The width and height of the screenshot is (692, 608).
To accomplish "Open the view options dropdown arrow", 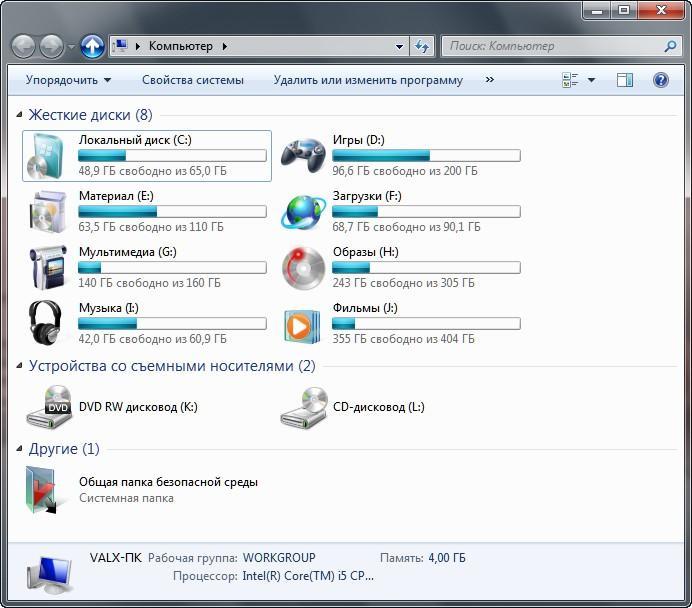I will pyautogui.click(x=591, y=80).
